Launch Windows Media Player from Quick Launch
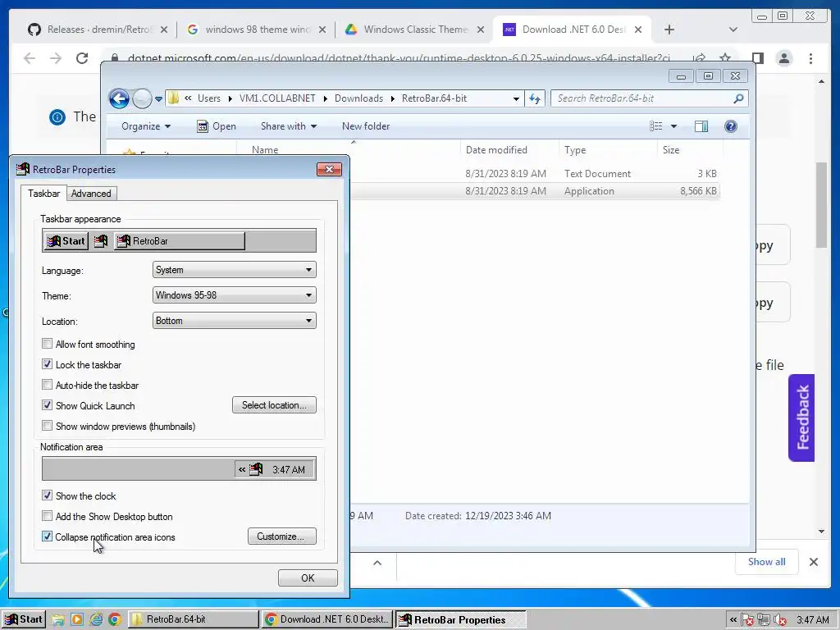The height and width of the screenshot is (630, 840). pos(77,620)
